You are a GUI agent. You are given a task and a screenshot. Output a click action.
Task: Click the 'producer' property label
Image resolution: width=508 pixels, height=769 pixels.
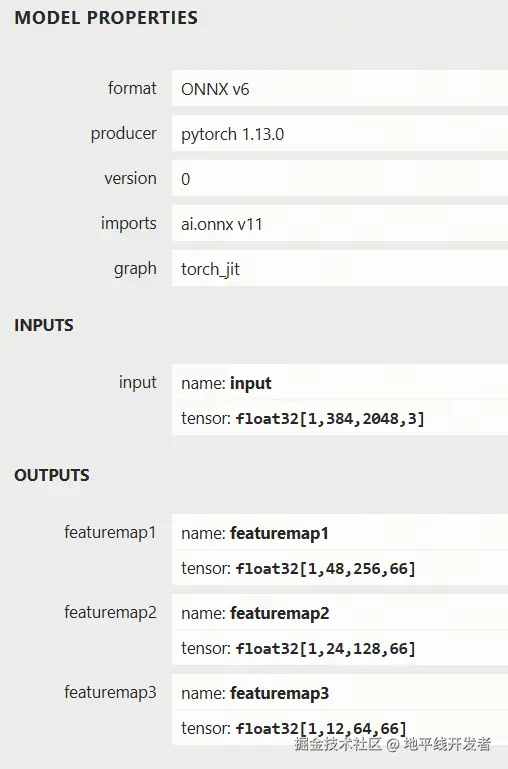[x=124, y=134]
